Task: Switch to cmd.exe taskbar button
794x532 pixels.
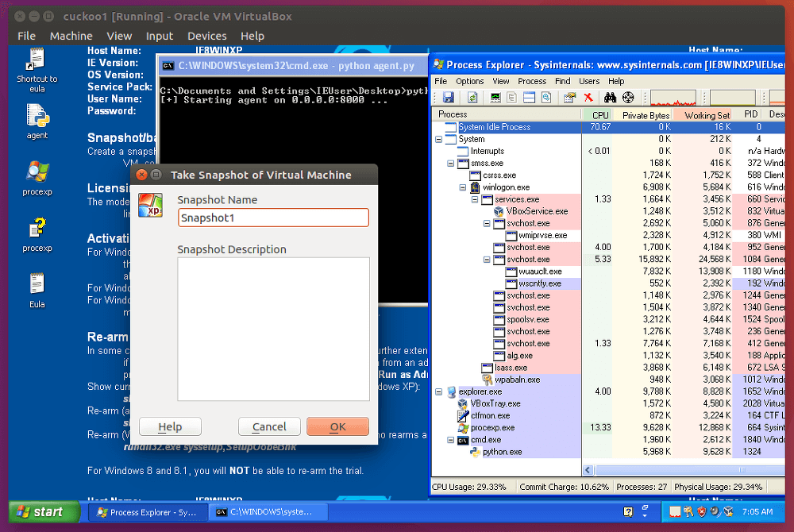Action: pyautogui.click(x=268, y=512)
